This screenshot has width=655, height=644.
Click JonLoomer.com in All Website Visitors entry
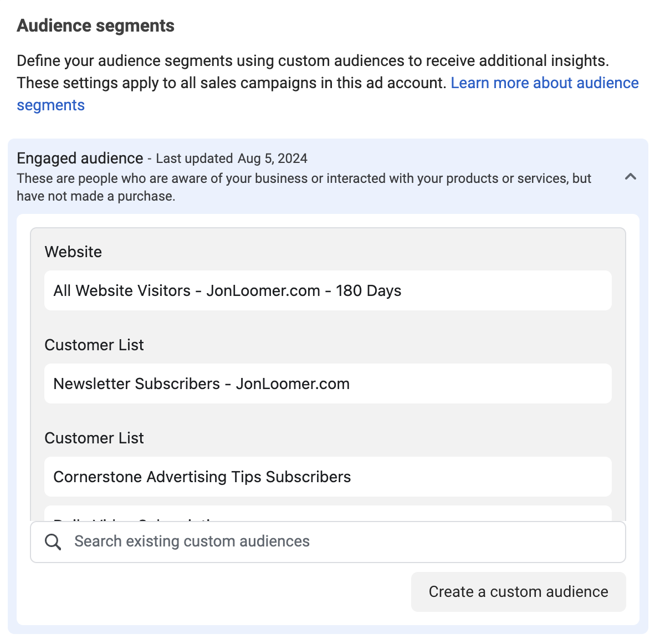[x=263, y=290]
